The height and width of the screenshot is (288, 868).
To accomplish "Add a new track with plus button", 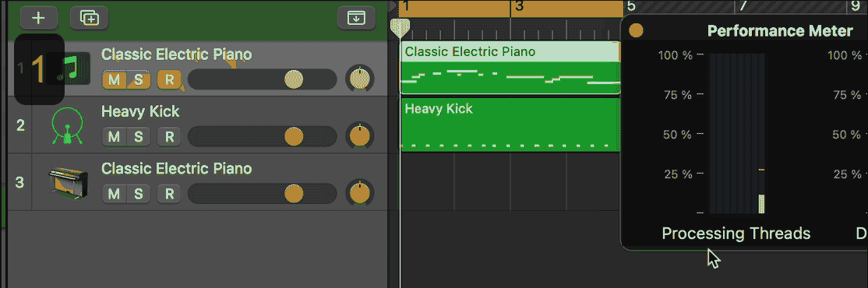I will click(38, 18).
